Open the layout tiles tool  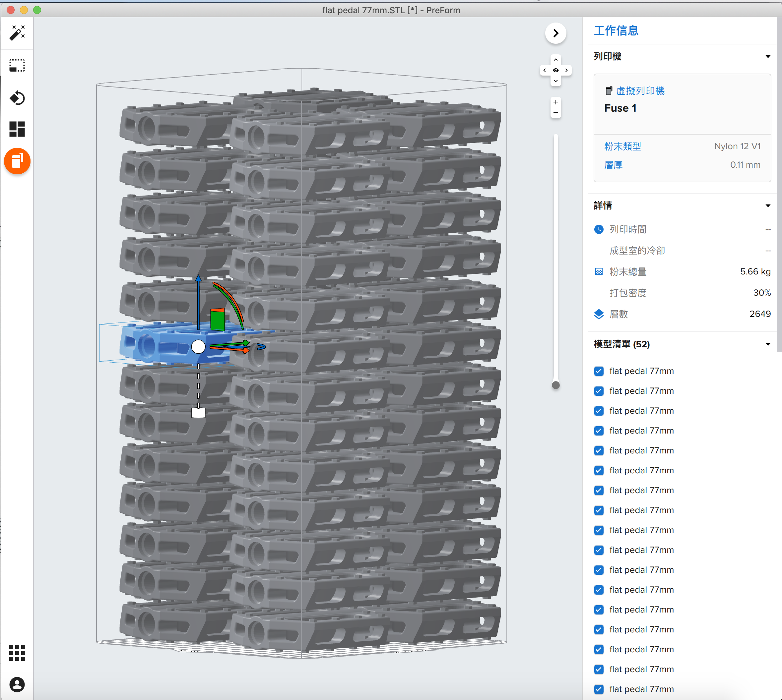click(x=17, y=129)
